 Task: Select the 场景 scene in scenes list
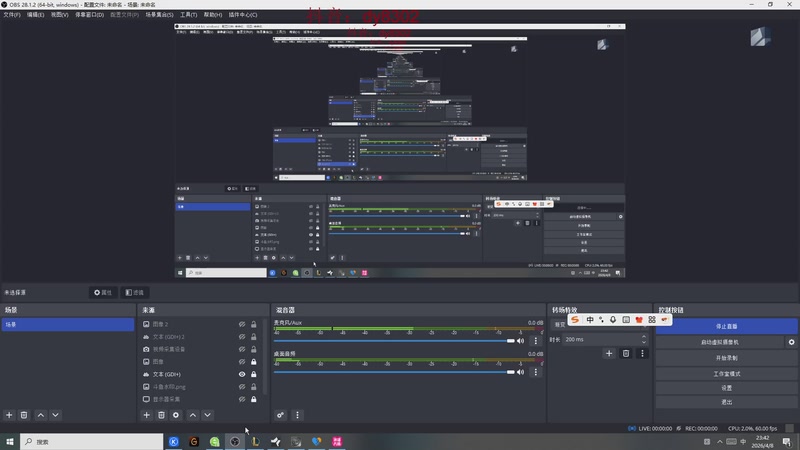pyautogui.click(x=68, y=324)
